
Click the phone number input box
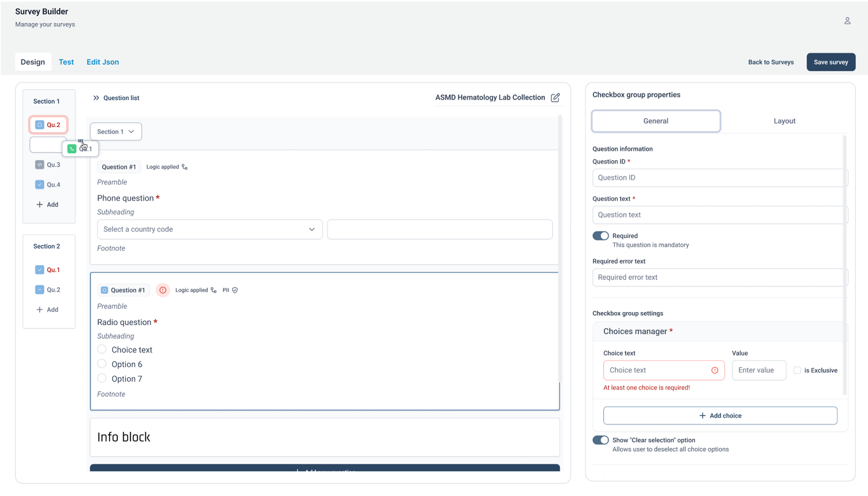440,230
